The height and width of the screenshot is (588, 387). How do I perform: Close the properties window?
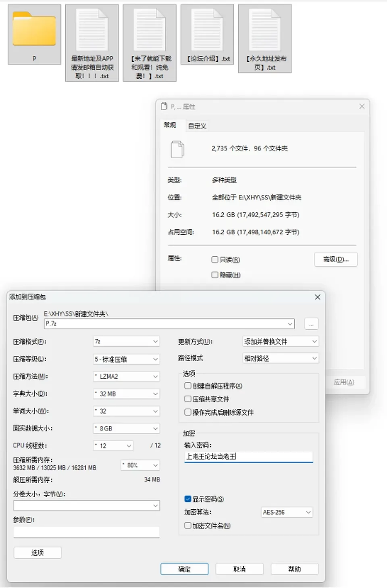coord(362,106)
